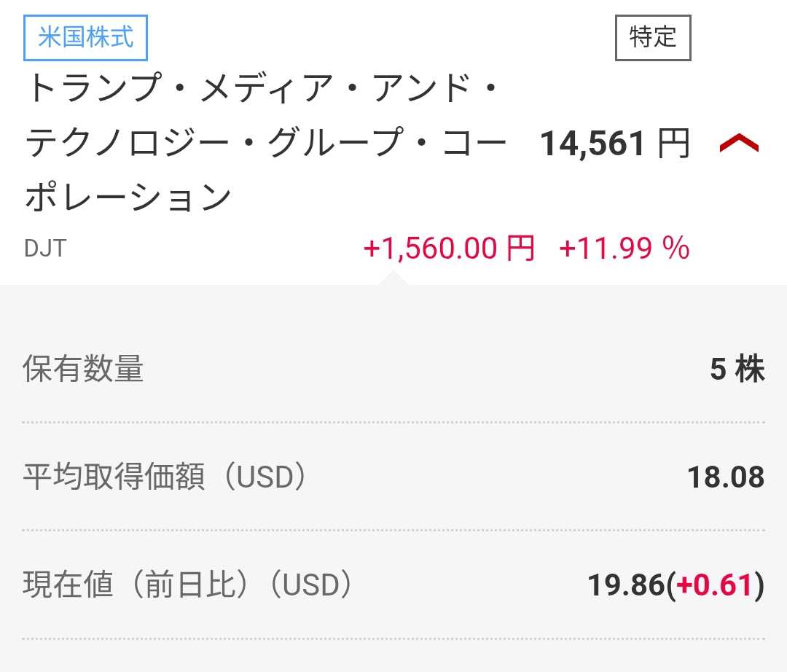
Task: Select the DJT ticker symbol
Action: point(45,249)
